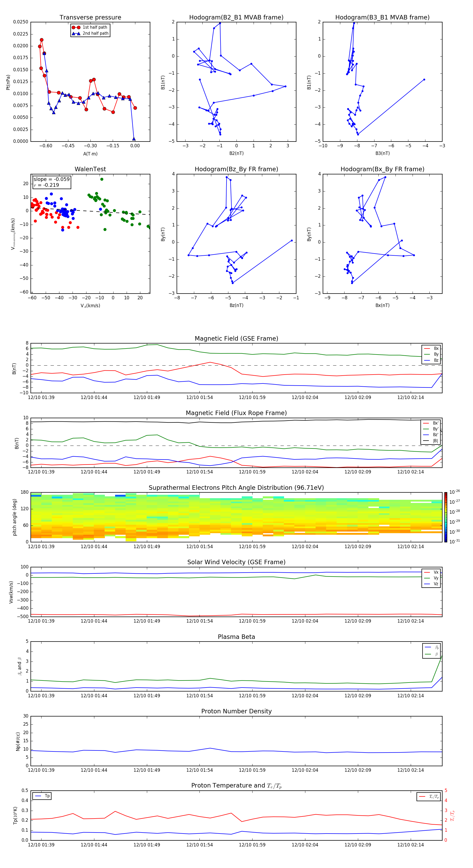Screen dimensions: 473x868
Task: Click 'Magnetic Field (GSE Frame)' title
Action: click(x=236, y=339)
